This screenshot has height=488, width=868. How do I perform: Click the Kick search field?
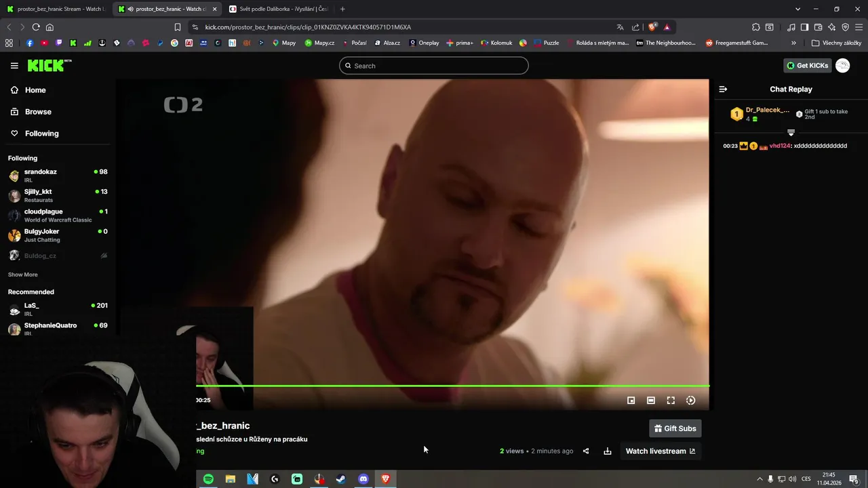(x=434, y=66)
